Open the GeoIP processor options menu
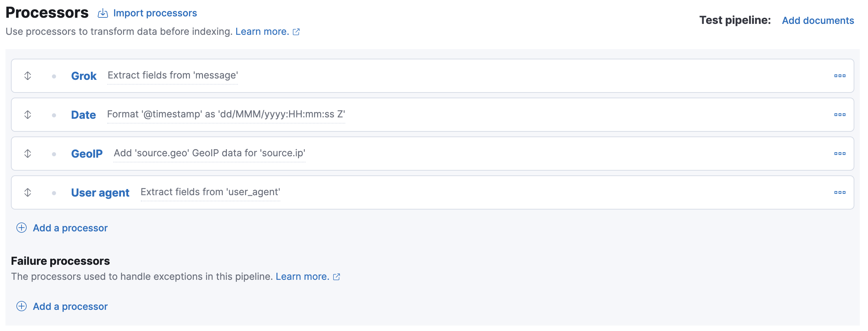The image size is (868, 331). click(840, 154)
